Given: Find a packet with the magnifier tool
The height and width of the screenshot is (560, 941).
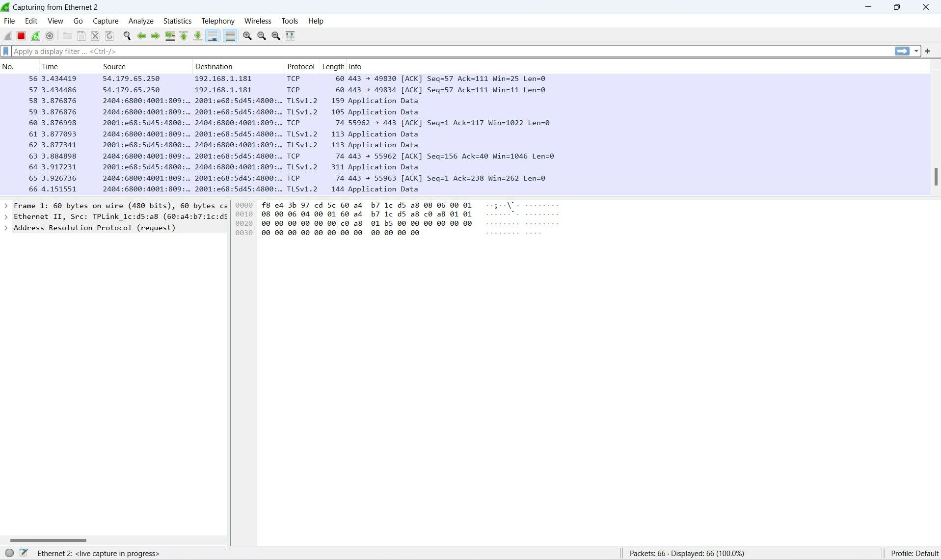Looking at the screenshot, I should pyautogui.click(x=127, y=36).
